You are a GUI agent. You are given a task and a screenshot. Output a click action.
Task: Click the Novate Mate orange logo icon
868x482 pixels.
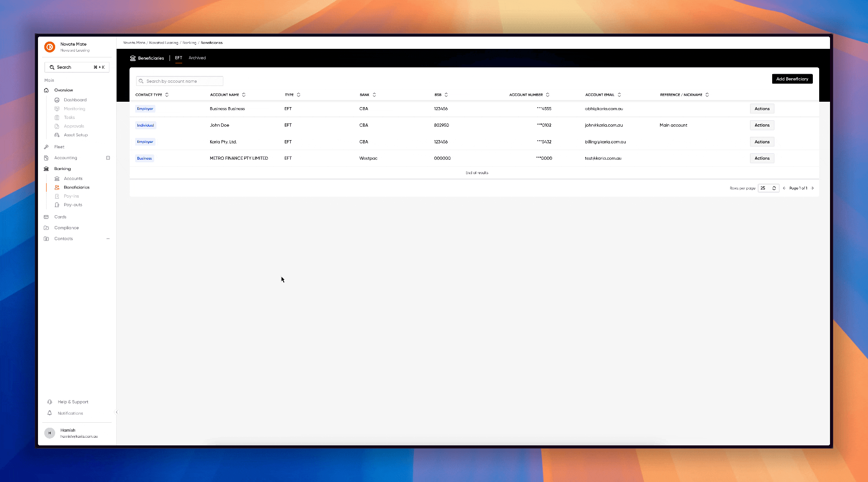click(x=50, y=47)
